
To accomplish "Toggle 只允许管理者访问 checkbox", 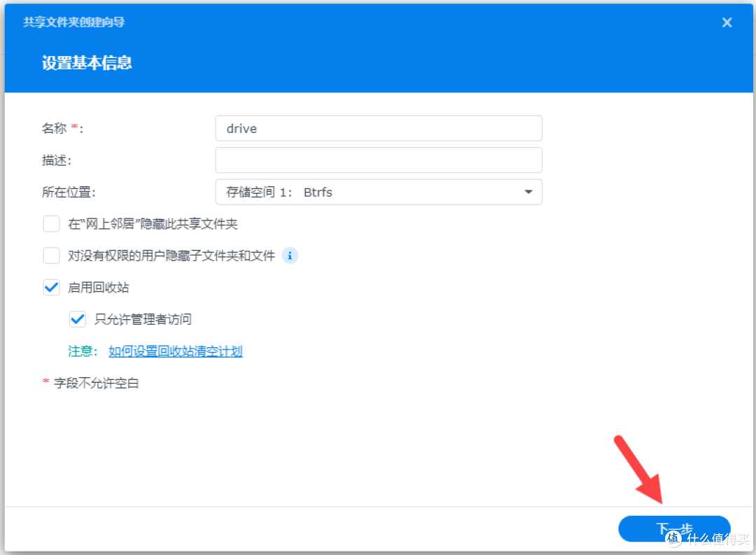I will (78, 319).
